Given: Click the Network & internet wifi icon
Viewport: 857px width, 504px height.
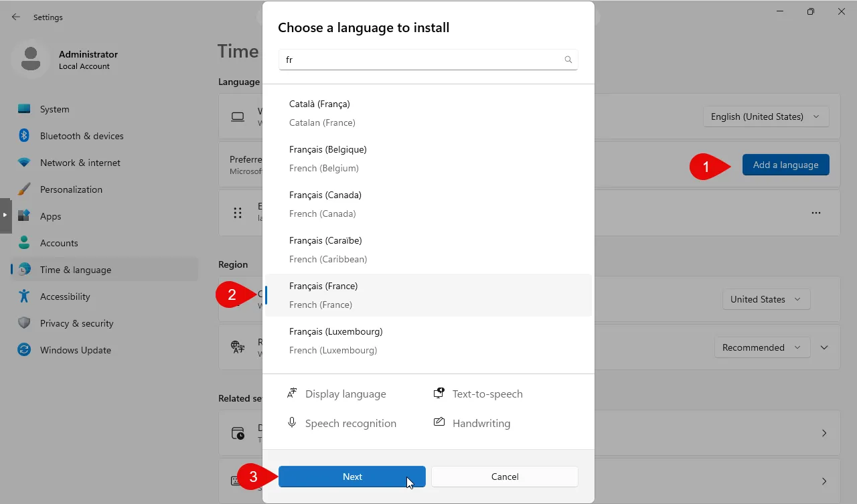Looking at the screenshot, I should click(24, 163).
